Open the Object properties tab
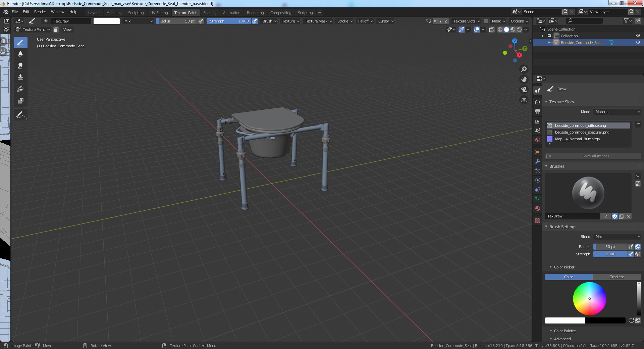The image size is (644, 349). click(538, 152)
